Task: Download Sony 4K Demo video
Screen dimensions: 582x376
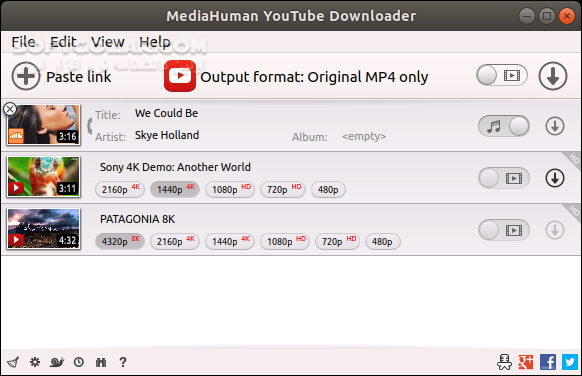Action: pos(555,178)
